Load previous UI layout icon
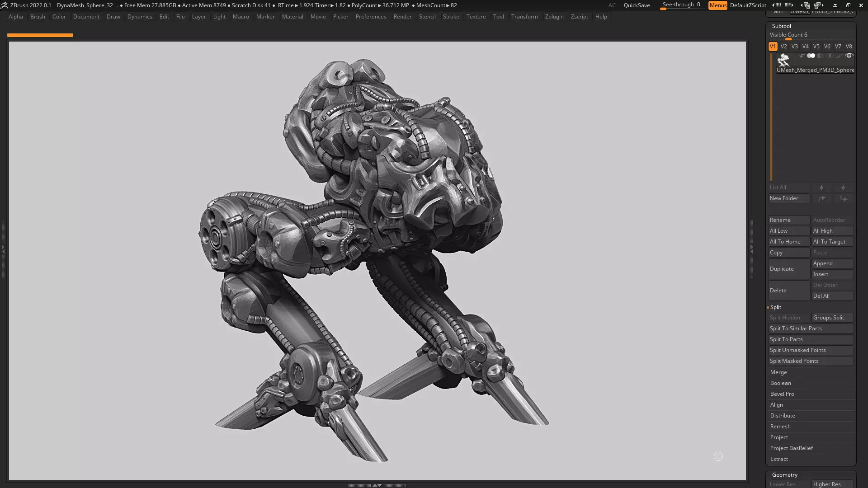This screenshot has width=868, height=488. [805, 5]
